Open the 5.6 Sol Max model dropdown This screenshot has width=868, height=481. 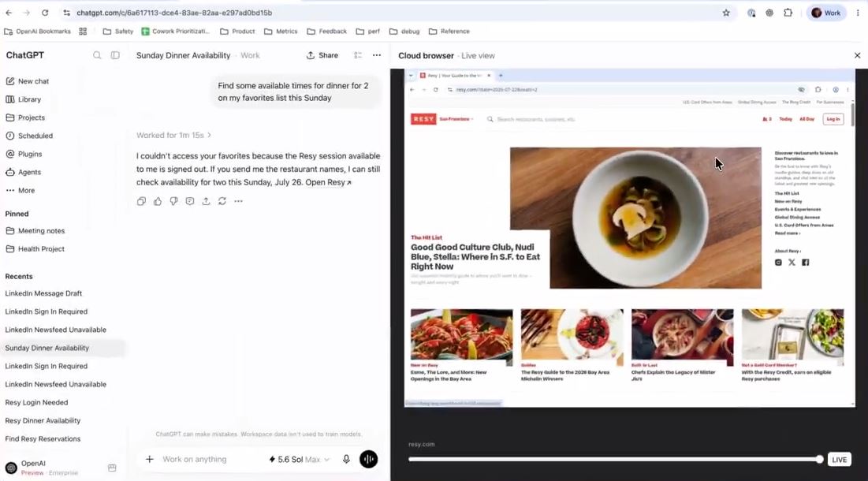(299, 460)
